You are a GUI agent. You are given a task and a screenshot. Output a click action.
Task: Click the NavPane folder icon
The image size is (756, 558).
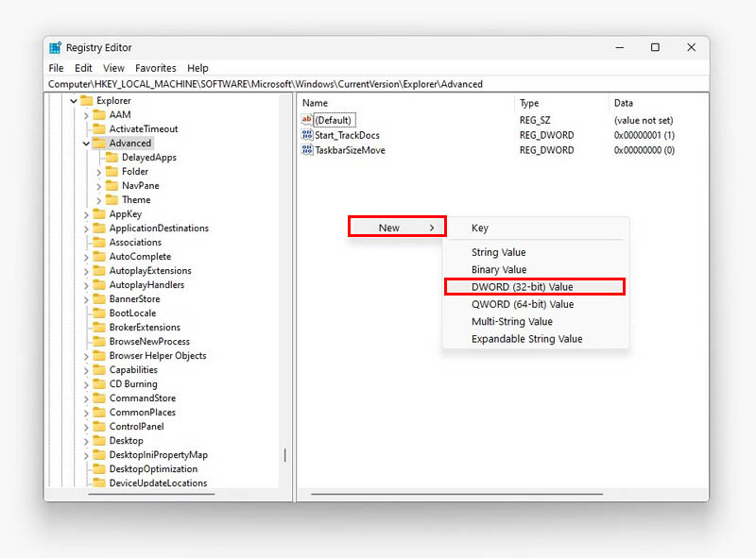(112, 185)
